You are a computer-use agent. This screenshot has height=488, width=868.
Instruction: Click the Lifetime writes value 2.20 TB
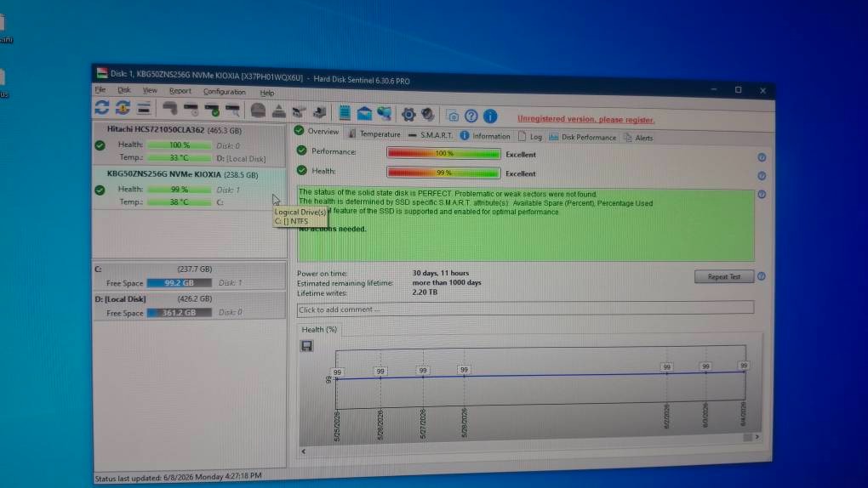tap(425, 292)
